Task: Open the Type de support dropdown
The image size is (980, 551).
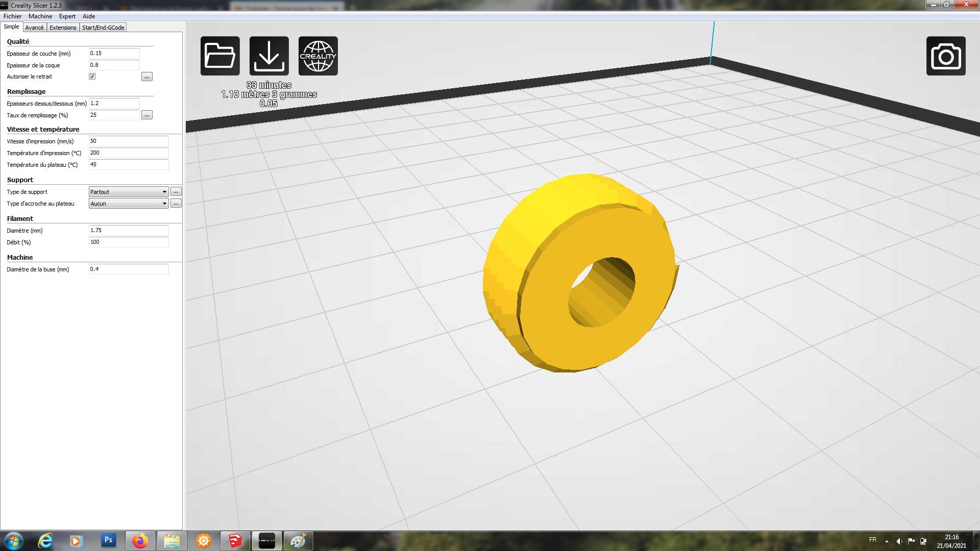Action: (128, 192)
